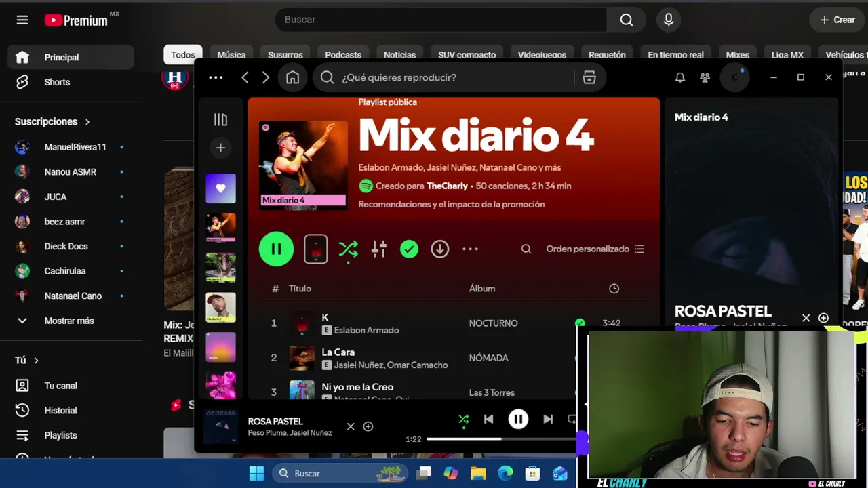
Task: Click the YouTube Crear button
Action: [837, 20]
